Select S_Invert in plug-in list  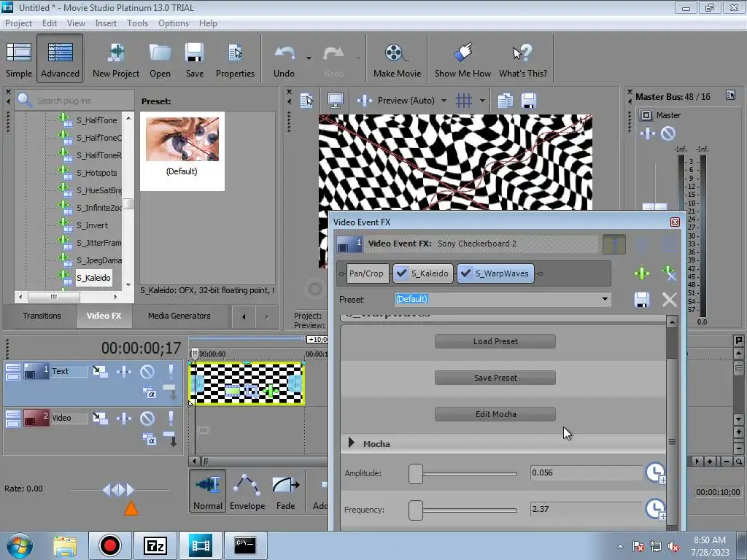(92, 225)
